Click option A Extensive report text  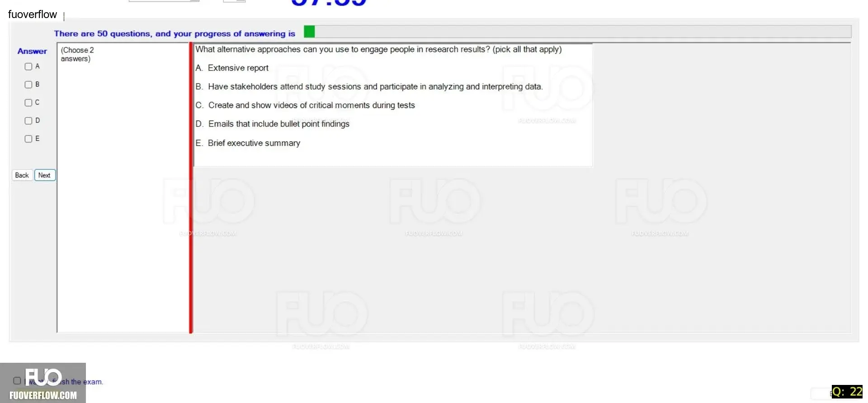[232, 68]
